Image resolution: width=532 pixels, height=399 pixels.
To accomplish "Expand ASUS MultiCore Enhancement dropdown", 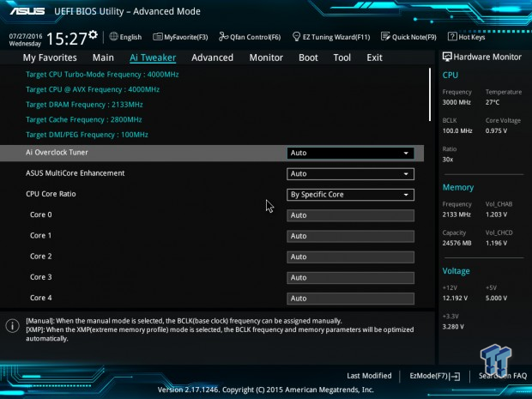I will (350, 173).
